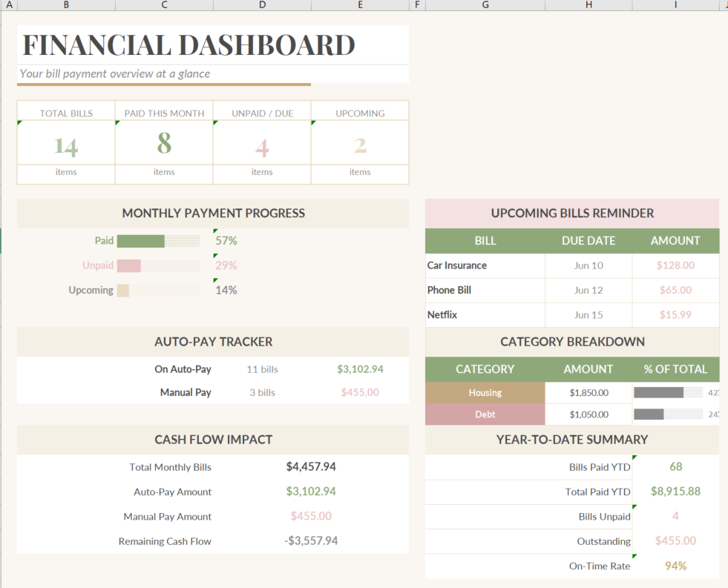Click the DUE DATE column header
Image resolution: width=728 pixels, height=588 pixels.
(x=588, y=241)
